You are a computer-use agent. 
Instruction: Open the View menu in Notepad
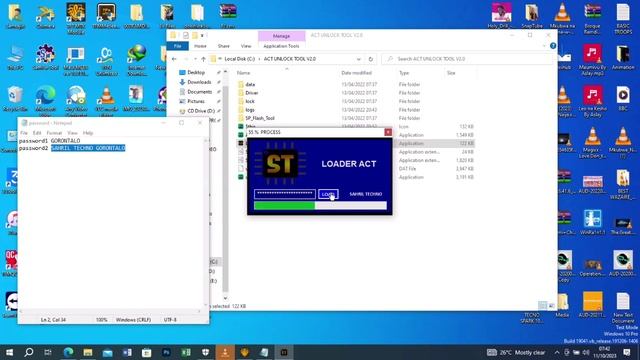(x=72, y=133)
